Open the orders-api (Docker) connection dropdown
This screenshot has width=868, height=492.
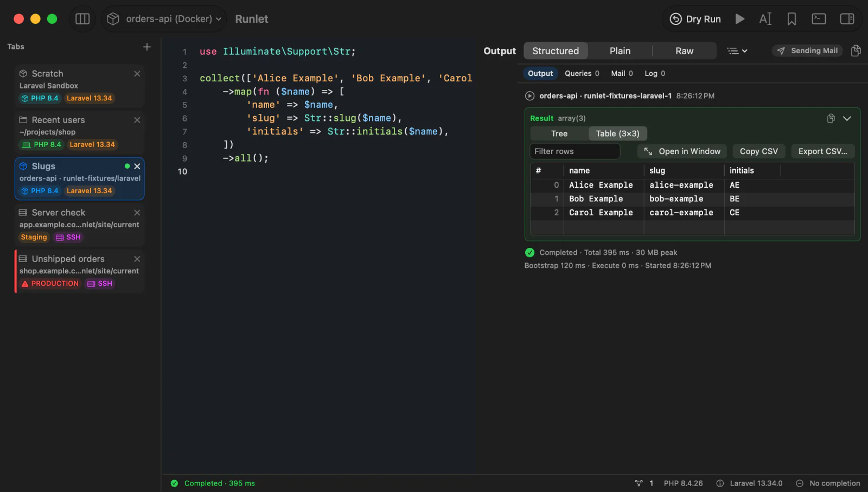164,19
